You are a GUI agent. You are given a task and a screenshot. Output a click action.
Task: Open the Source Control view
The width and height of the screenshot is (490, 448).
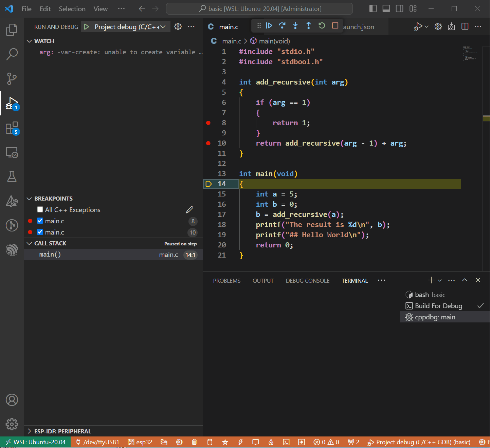point(12,78)
